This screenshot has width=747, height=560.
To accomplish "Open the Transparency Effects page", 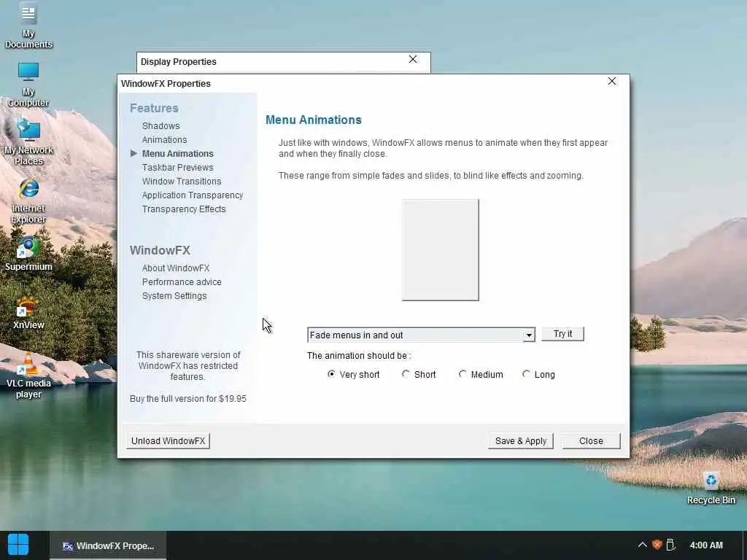I will (184, 209).
